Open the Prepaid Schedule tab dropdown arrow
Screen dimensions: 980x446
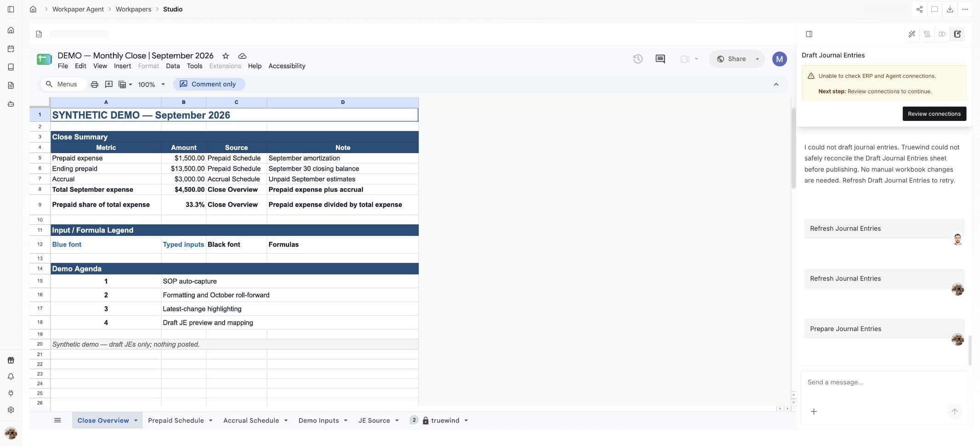point(211,421)
